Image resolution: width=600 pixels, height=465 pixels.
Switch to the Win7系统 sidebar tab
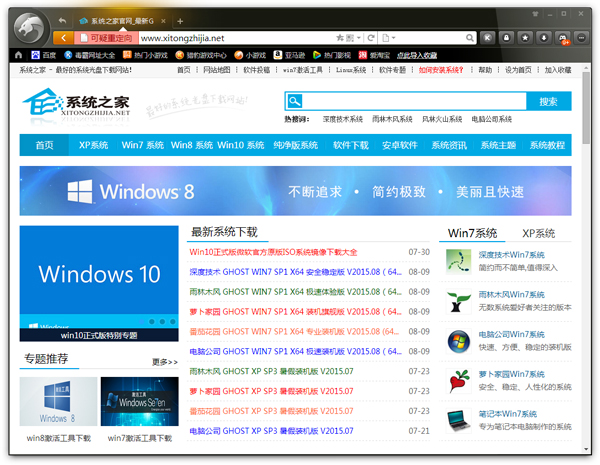[x=472, y=233]
